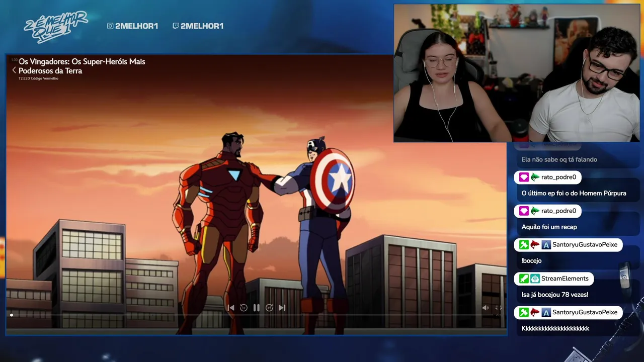The height and width of the screenshot is (362, 644).
Task: Click the red fish badge above !bocejo
Action: click(535, 245)
